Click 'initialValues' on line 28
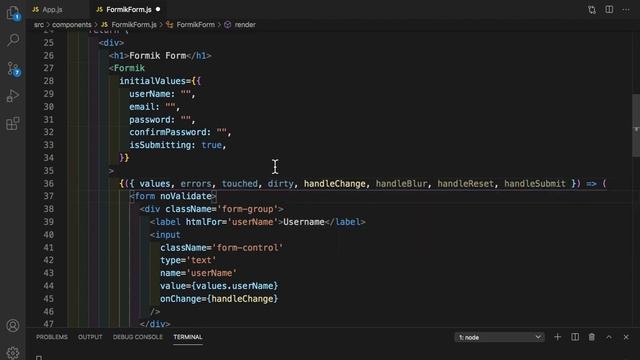Image resolution: width=640 pixels, height=360 pixels. (x=153, y=81)
